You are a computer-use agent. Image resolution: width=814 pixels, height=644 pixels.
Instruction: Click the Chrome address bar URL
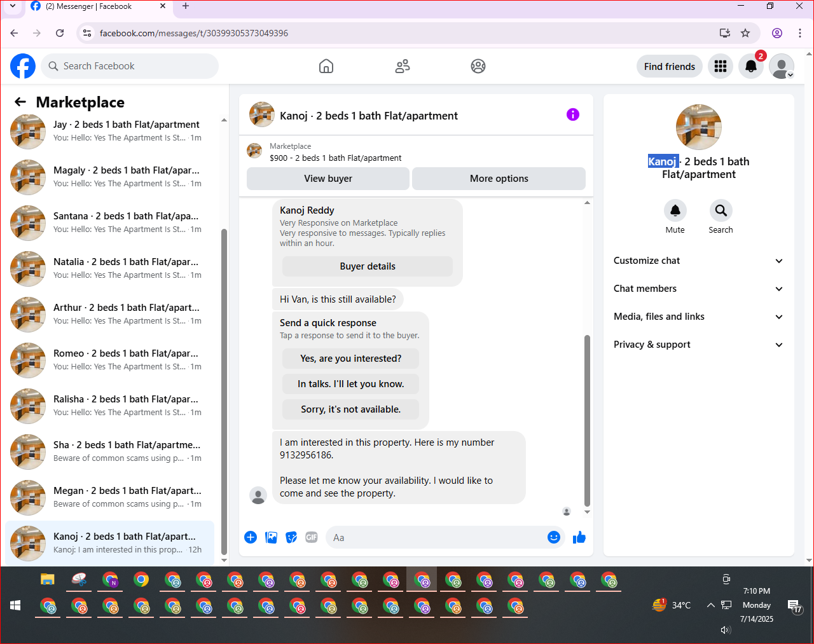(x=194, y=33)
